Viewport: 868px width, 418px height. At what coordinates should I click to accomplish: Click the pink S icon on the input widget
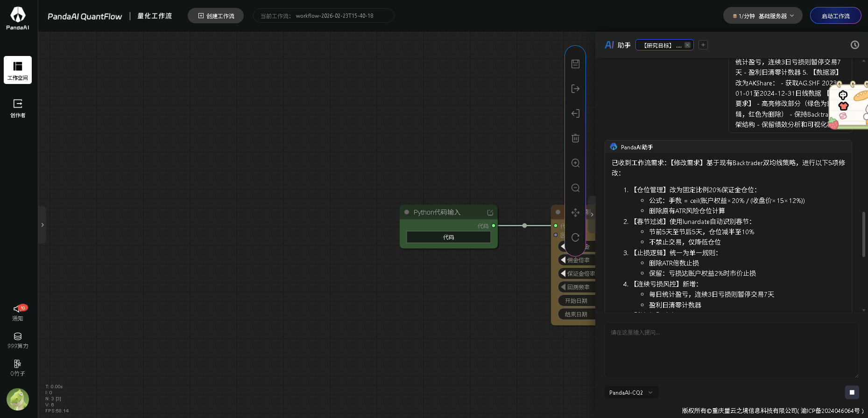[843, 116]
